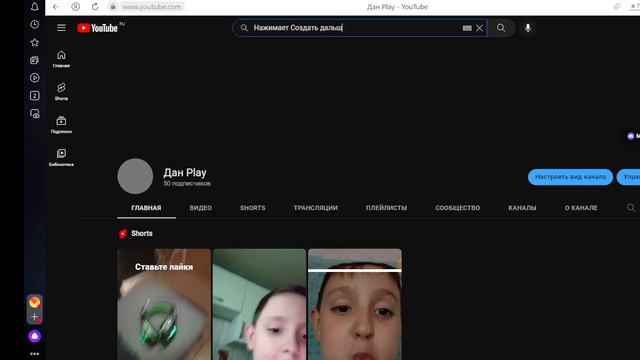Open Shorts in the YouTube sidebar

61,92
